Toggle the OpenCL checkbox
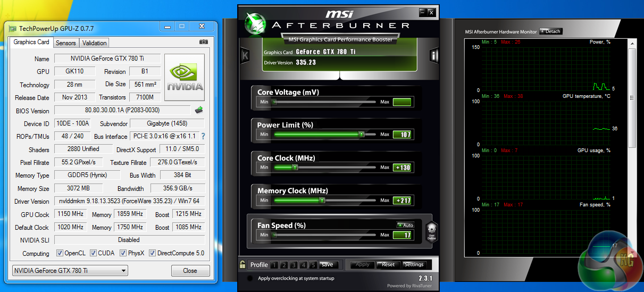Viewport: 644px width, 292px height. [60, 253]
